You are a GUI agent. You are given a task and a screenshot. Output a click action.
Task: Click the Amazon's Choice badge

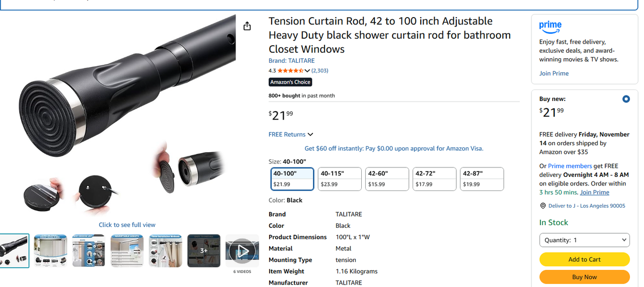pyautogui.click(x=290, y=82)
